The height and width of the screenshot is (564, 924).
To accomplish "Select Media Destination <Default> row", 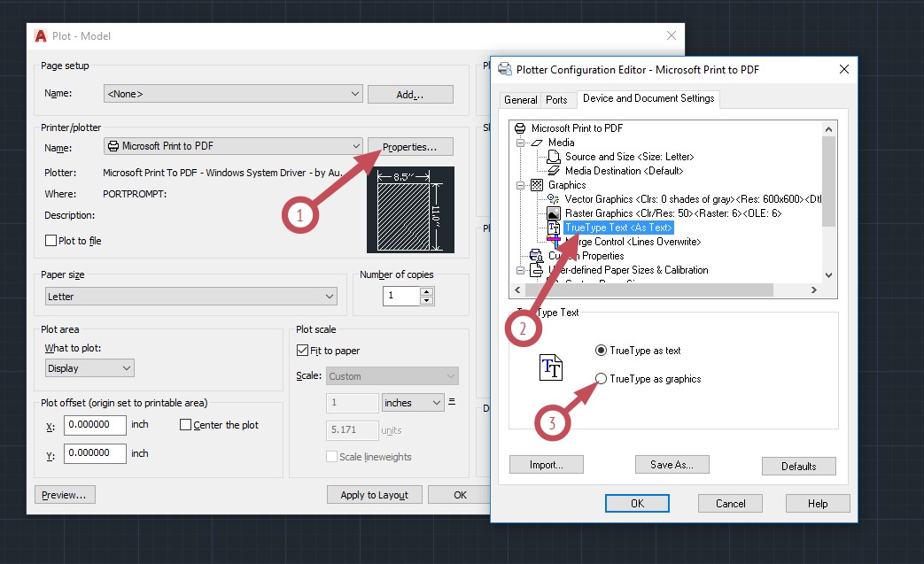I will point(624,171).
